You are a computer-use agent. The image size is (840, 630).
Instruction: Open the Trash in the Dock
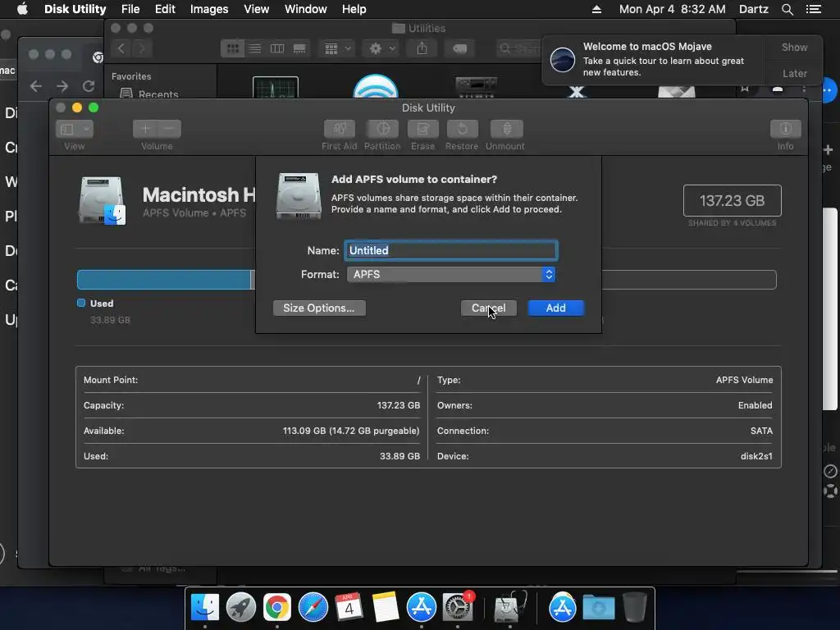tap(635, 608)
